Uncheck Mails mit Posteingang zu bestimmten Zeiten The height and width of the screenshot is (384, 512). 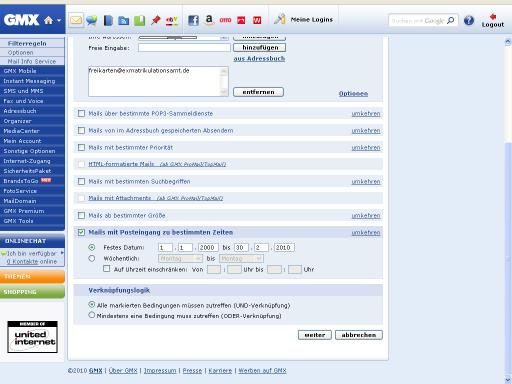(x=81, y=232)
